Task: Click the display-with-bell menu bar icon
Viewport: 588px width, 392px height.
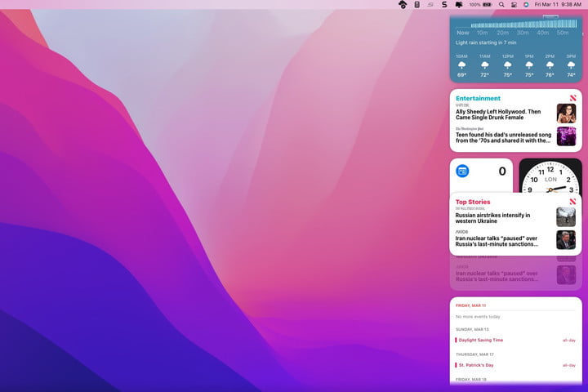Action: [459, 5]
